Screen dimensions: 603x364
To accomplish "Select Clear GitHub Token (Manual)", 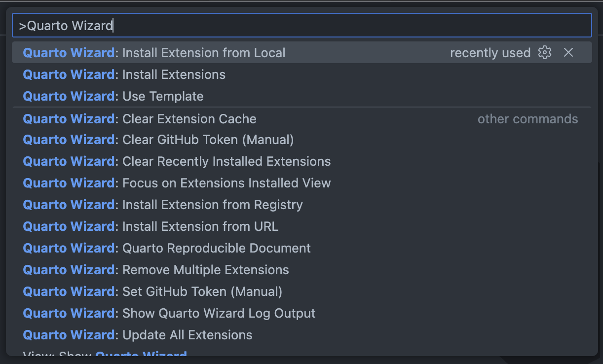I will coord(158,140).
